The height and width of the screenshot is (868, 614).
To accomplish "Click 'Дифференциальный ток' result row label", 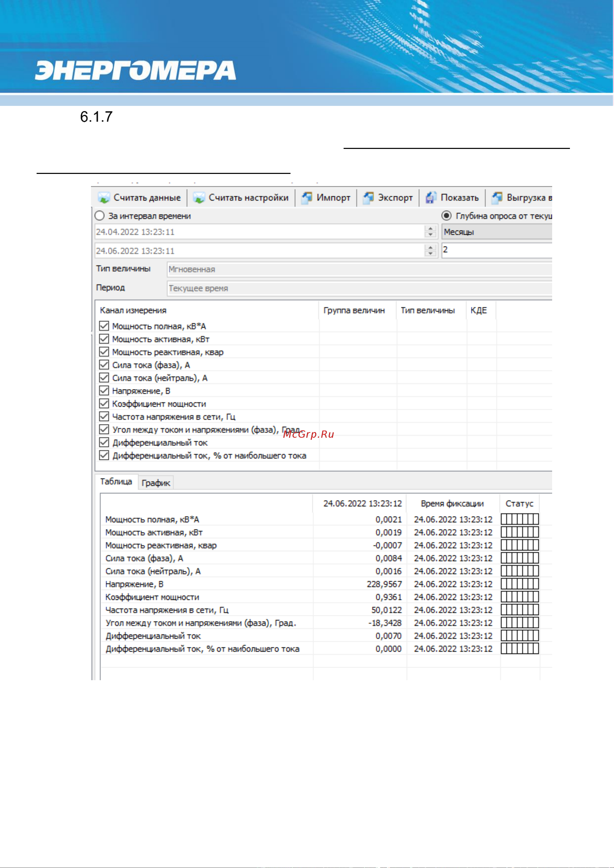I will click(x=153, y=636).
